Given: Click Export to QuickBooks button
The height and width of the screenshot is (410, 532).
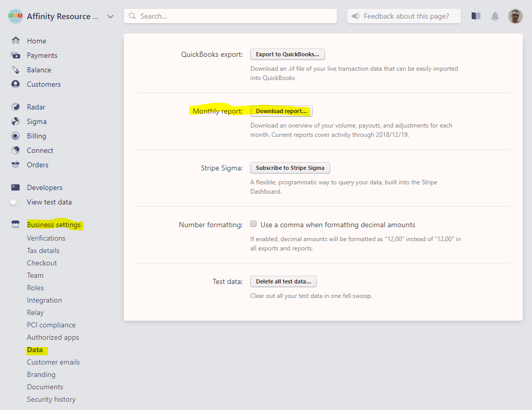Looking at the screenshot, I should tap(287, 54).
